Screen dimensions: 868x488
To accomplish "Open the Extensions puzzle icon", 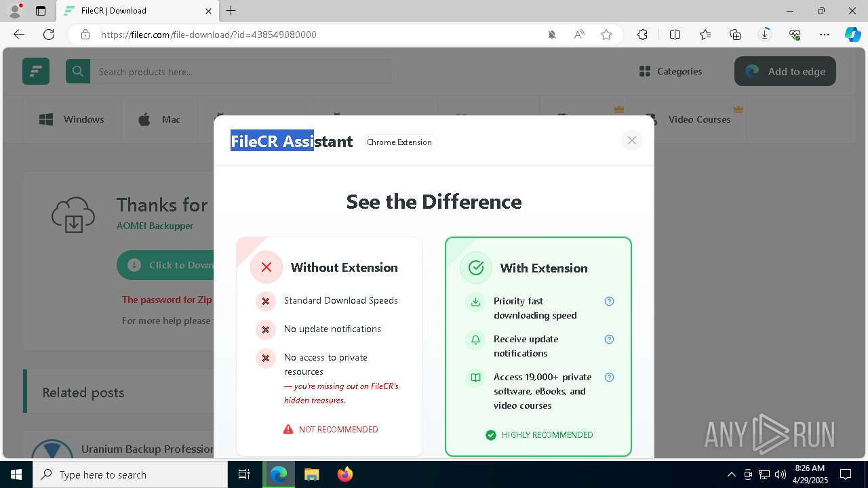I will (x=642, y=35).
